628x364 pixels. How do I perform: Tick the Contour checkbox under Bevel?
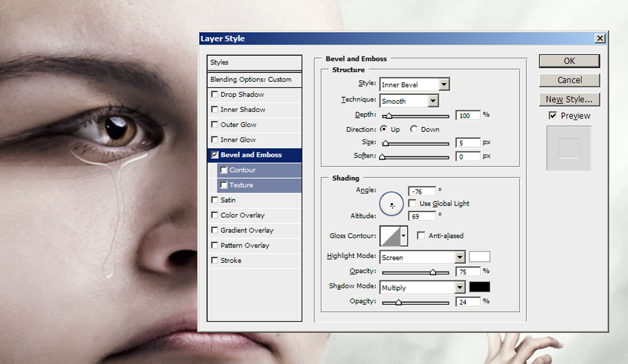(224, 170)
